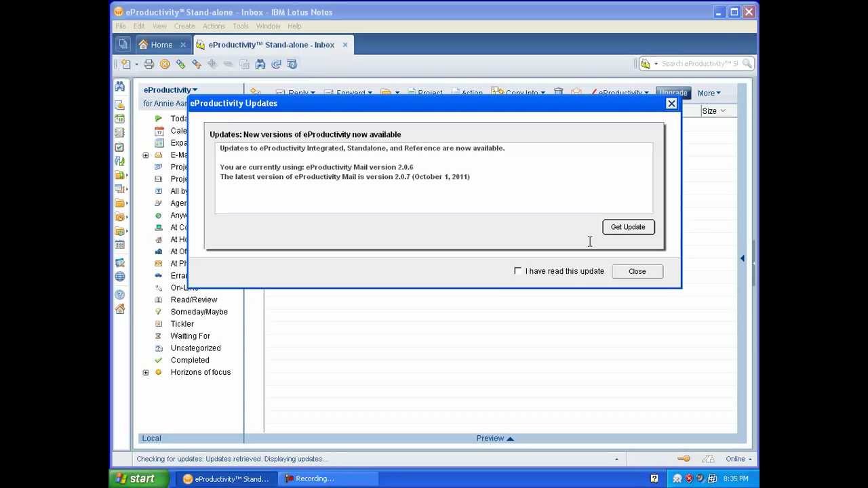Open the calendar icon in left sidebar
The image size is (868, 488).
click(120, 119)
